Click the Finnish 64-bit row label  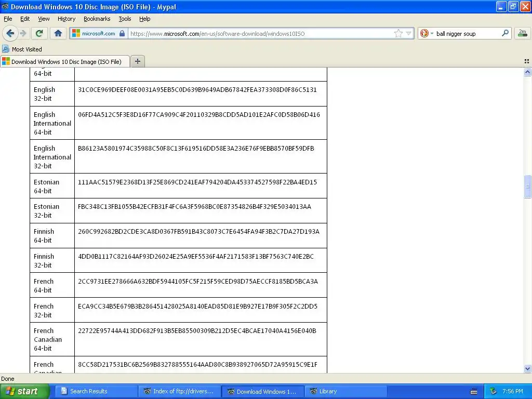pyautogui.click(x=44, y=236)
